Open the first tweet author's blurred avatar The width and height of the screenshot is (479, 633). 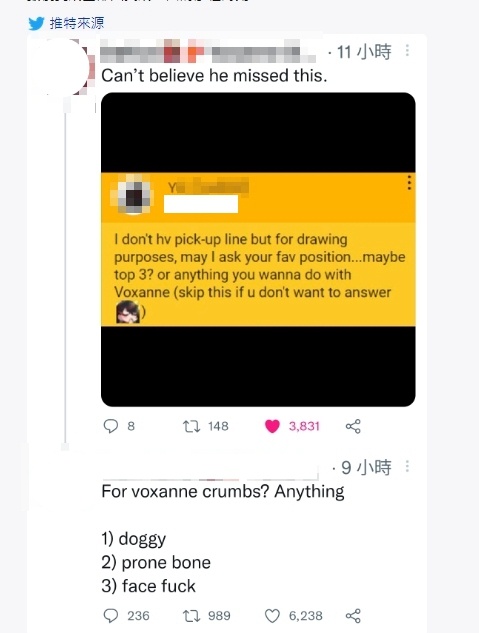pos(65,67)
